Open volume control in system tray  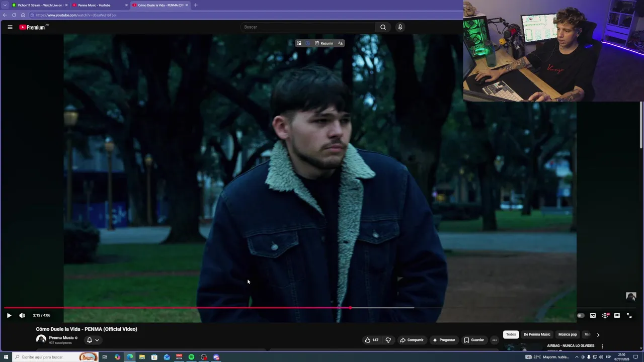(601, 357)
